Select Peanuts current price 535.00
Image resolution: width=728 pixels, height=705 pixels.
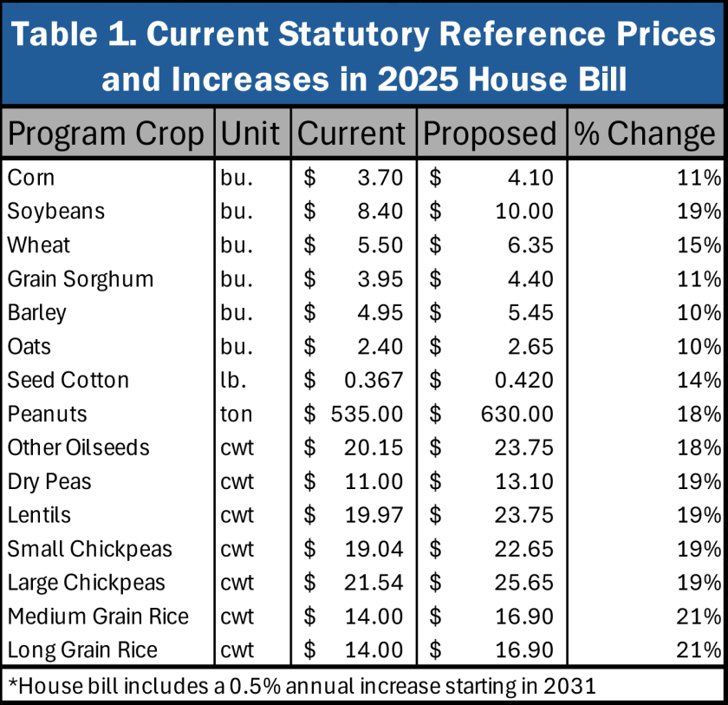367,415
